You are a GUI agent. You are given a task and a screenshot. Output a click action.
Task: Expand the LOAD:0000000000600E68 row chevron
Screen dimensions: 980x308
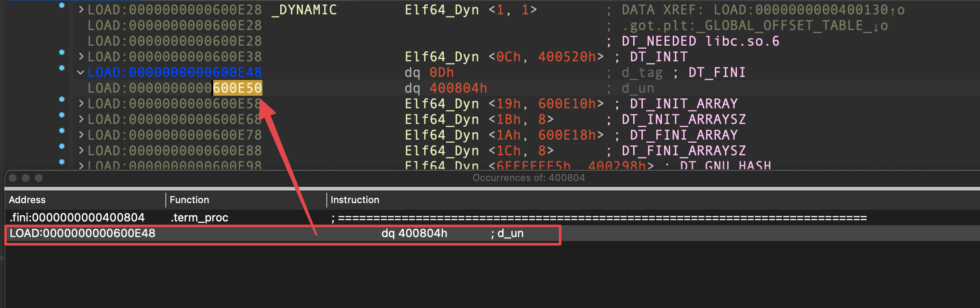point(81,119)
